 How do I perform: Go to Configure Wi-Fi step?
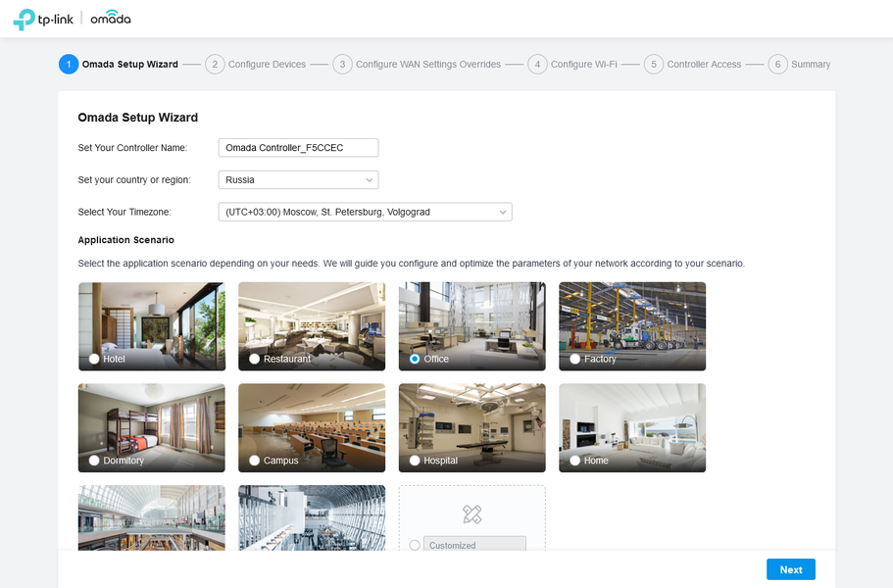584,65
